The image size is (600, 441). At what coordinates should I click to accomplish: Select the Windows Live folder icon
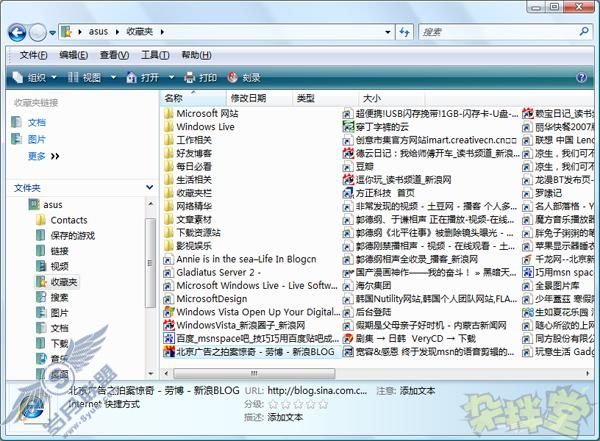(x=168, y=127)
